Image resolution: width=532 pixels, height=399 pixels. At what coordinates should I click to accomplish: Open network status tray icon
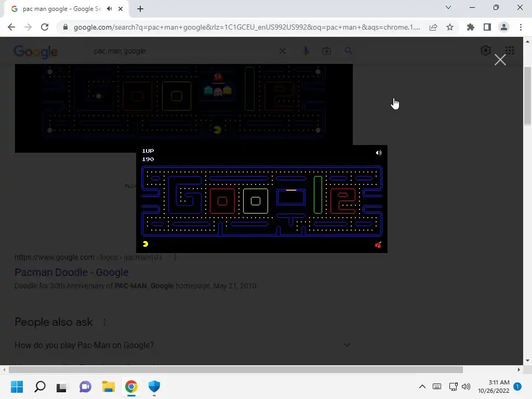click(x=453, y=387)
